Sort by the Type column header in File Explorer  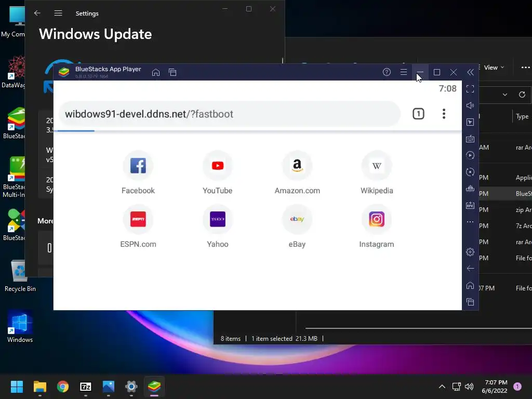coord(522,116)
